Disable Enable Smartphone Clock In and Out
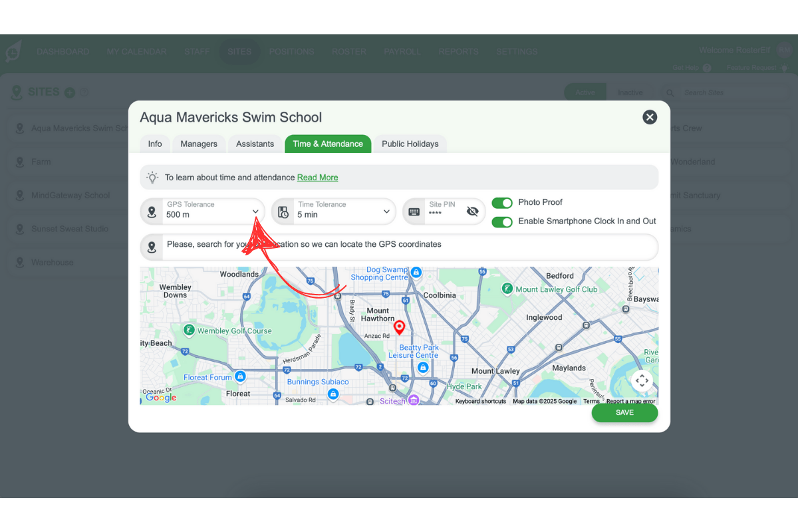This screenshot has height=532, width=798. [502, 221]
